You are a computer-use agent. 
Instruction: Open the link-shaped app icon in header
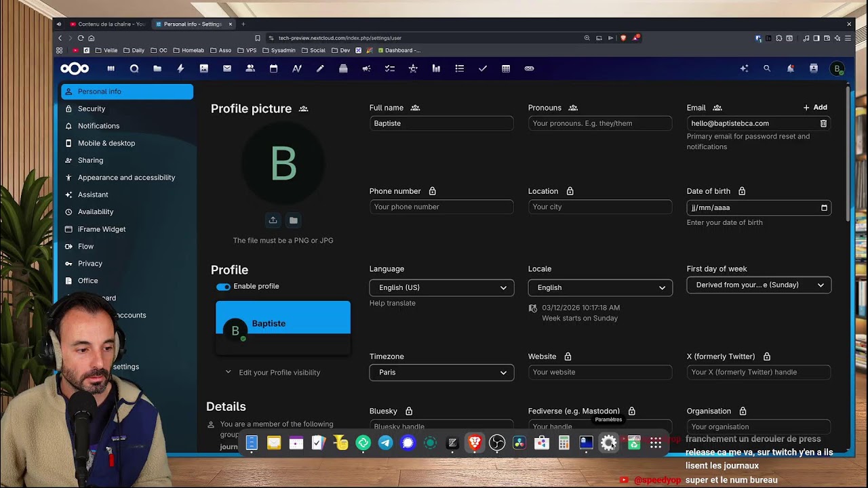click(x=529, y=68)
